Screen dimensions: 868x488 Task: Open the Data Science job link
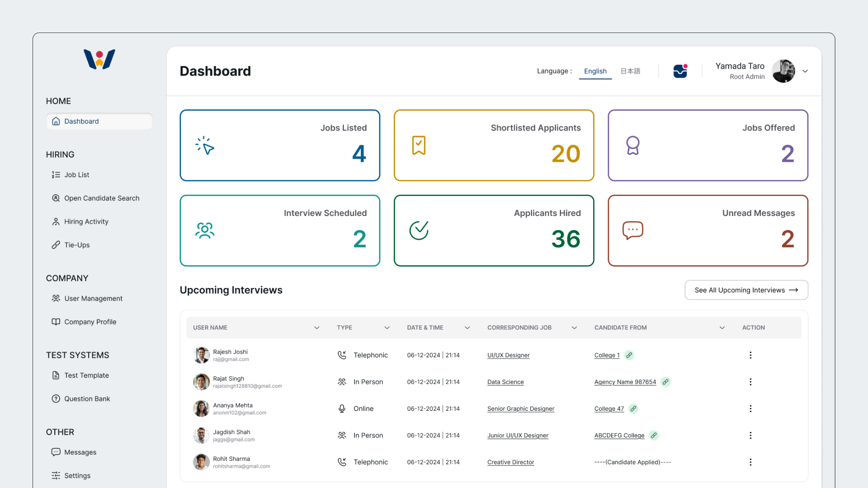click(505, 382)
